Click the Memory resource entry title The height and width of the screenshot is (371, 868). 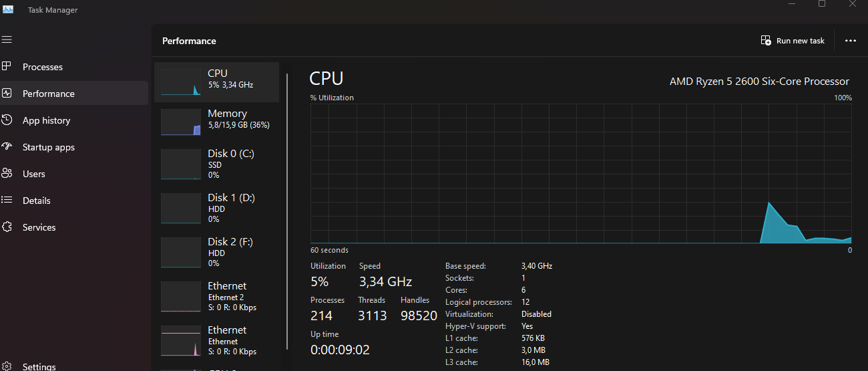pos(227,114)
